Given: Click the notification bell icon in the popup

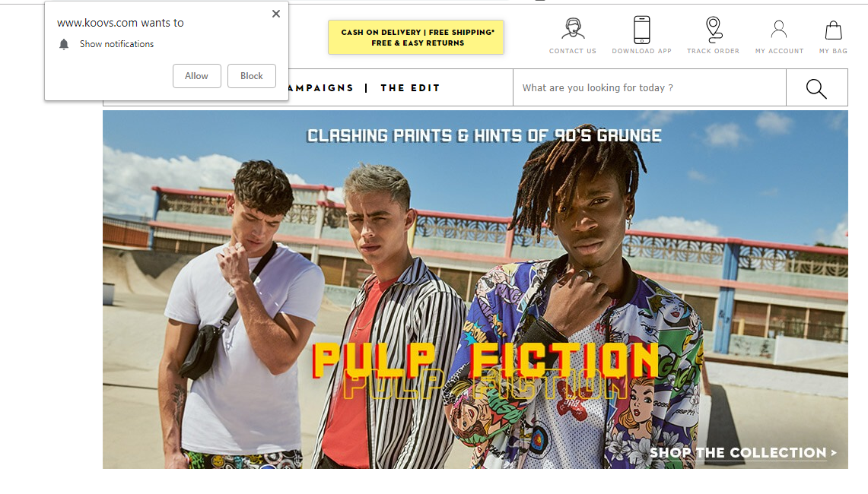Looking at the screenshot, I should point(64,44).
